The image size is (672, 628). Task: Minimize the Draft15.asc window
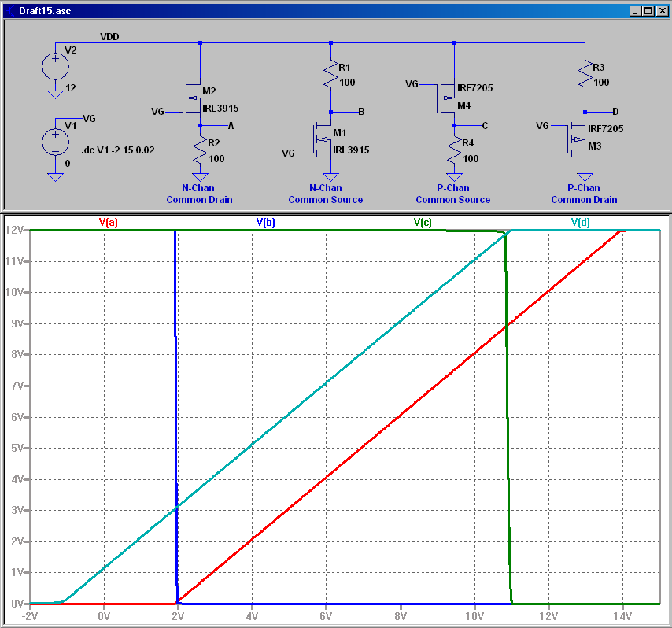pyautogui.click(x=636, y=11)
